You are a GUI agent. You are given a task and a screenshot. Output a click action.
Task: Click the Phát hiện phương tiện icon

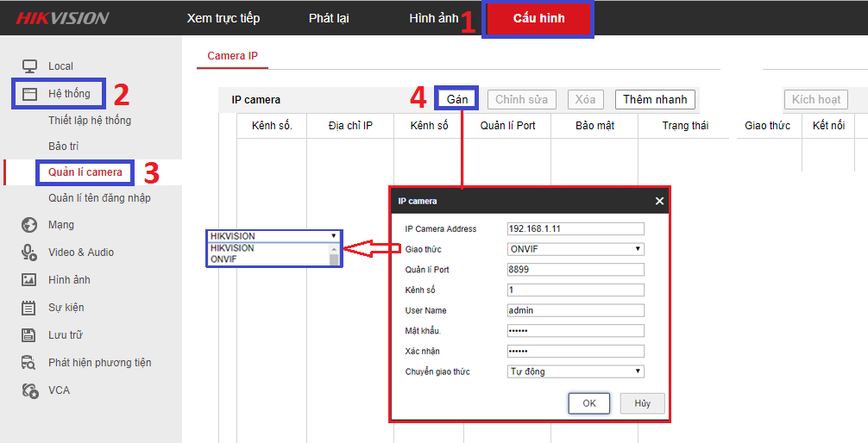tap(28, 363)
